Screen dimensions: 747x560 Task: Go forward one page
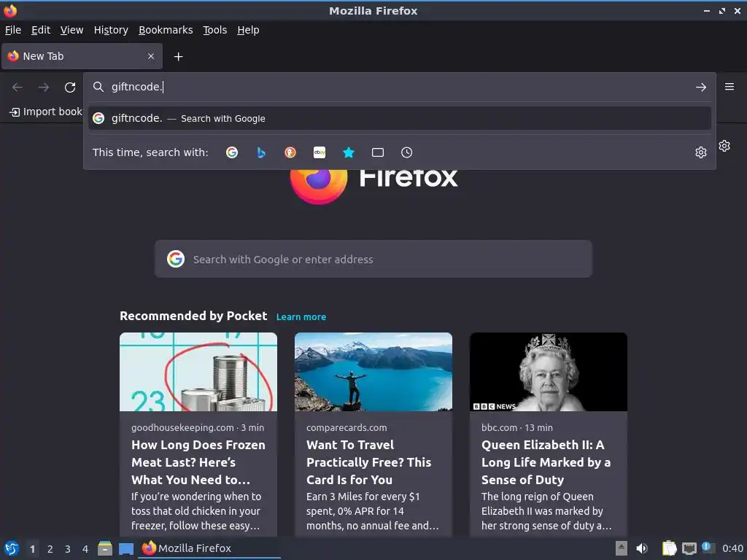pos(44,87)
